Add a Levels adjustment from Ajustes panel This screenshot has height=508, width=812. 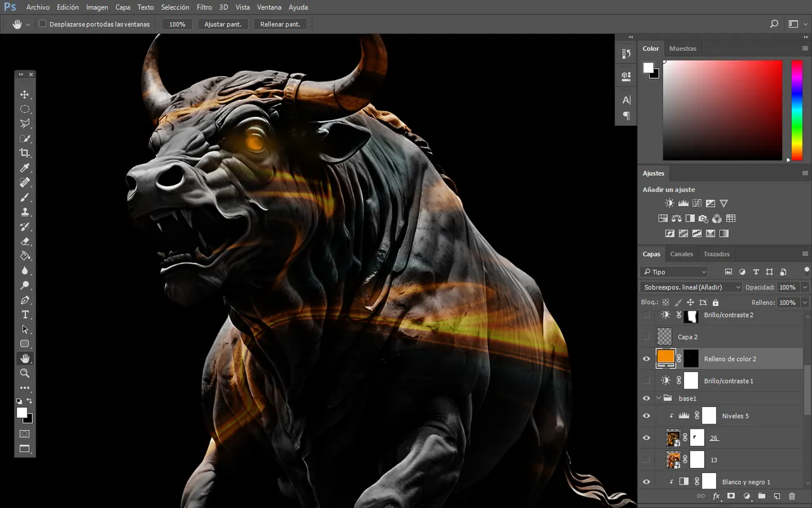click(x=683, y=203)
